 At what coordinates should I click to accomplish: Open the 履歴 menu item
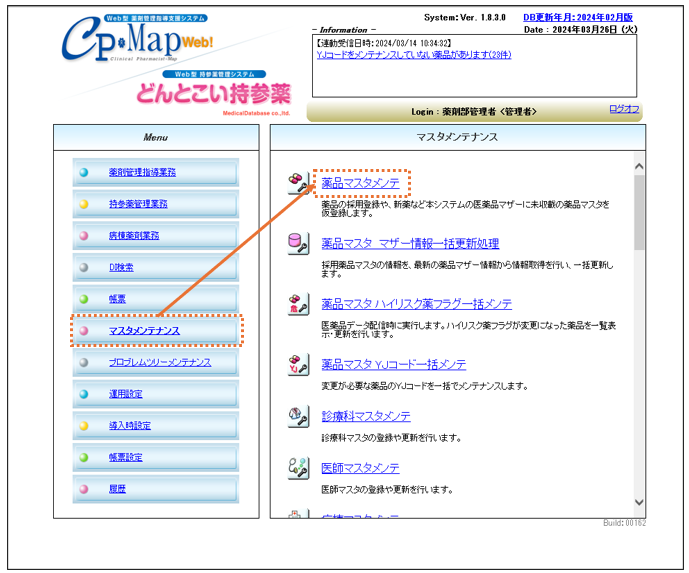[x=118, y=488]
